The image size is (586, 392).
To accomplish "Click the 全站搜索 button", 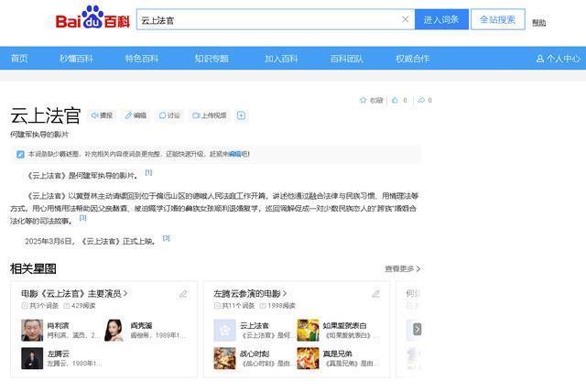I will pos(498,19).
